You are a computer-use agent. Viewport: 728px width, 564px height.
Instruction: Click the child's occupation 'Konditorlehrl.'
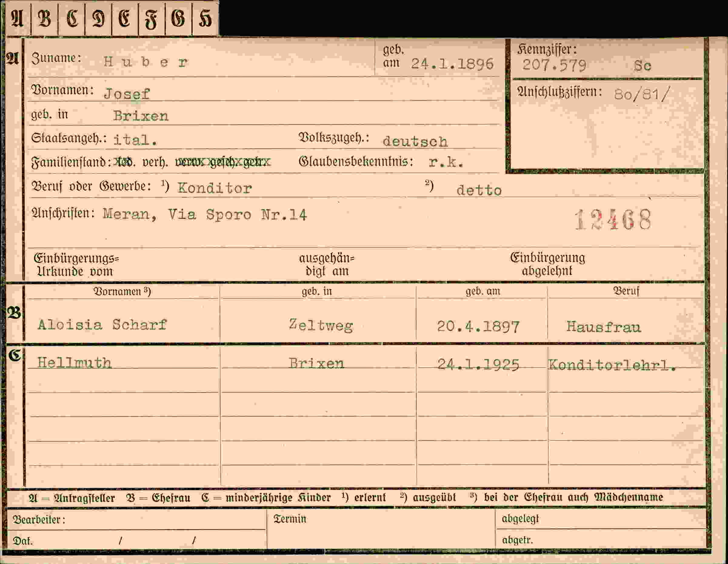click(613, 365)
